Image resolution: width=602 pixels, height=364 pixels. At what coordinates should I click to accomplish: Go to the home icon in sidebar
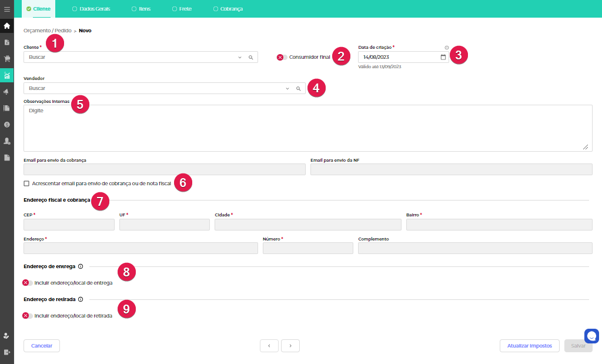[7, 26]
